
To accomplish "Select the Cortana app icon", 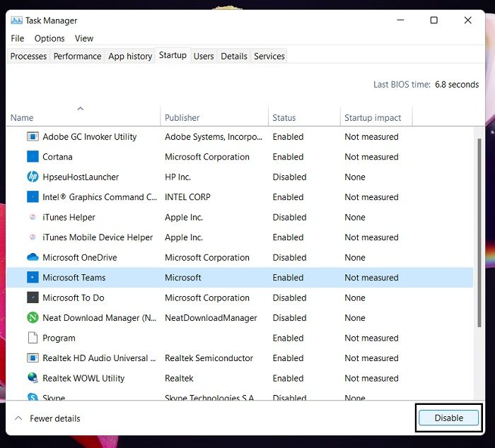I will [33, 157].
